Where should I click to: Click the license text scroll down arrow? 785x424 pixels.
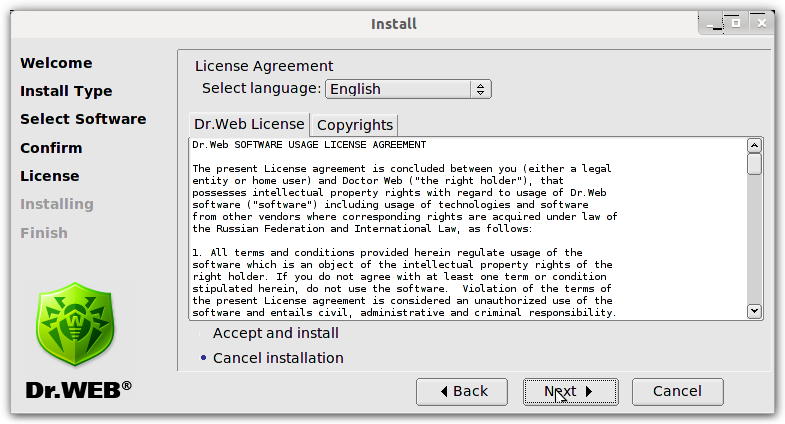tap(754, 311)
